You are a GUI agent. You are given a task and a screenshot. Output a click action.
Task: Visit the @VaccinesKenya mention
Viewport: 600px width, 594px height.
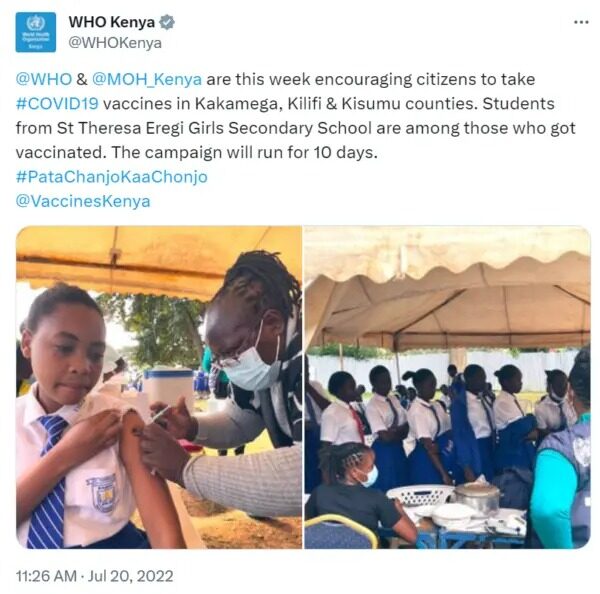[x=83, y=201]
